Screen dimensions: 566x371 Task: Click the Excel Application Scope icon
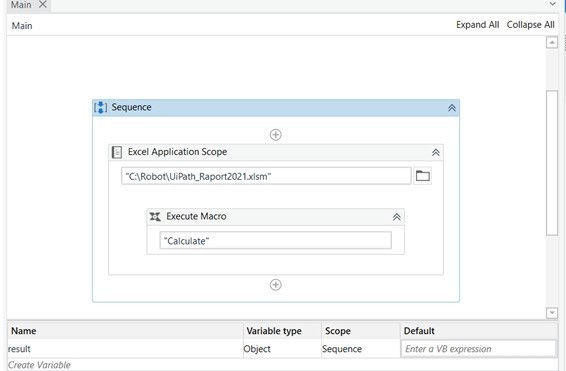[117, 152]
